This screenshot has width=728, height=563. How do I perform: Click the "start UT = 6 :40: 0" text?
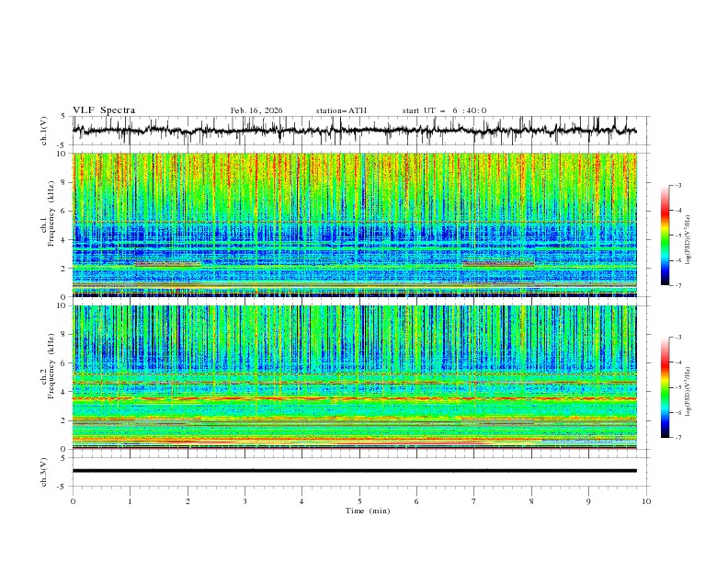[x=444, y=110]
